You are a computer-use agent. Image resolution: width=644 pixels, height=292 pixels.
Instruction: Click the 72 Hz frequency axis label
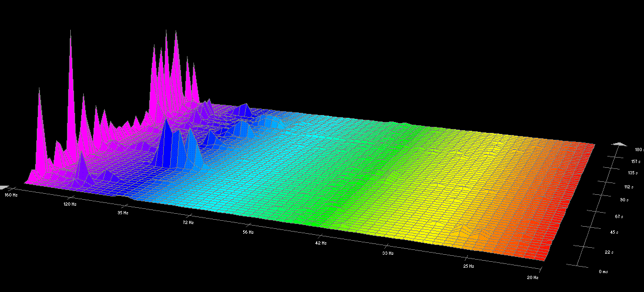(x=187, y=222)
